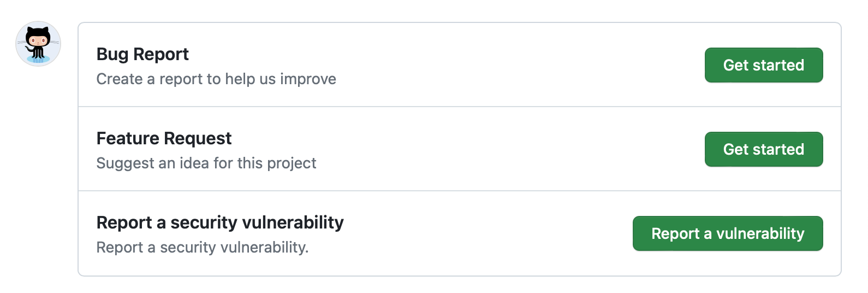Click the Report a security vulnerability heading

coord(219,222)
